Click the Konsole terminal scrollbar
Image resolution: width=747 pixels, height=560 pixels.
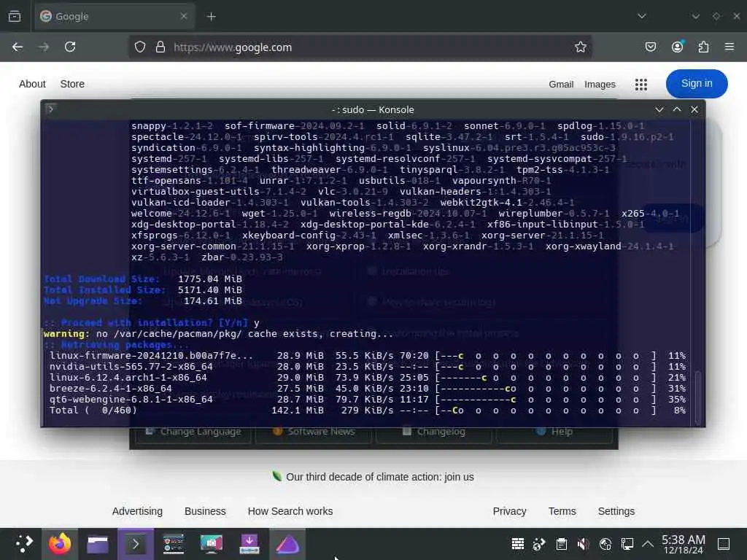tap(698, 397)
